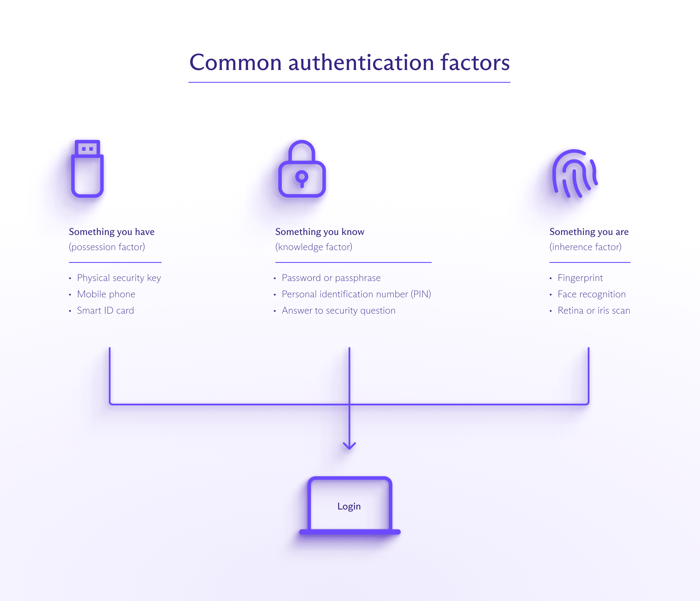Viewport: 700px width, 601px height.
Task: Click the Login button on laptop
Action: (x=349, y=506)
